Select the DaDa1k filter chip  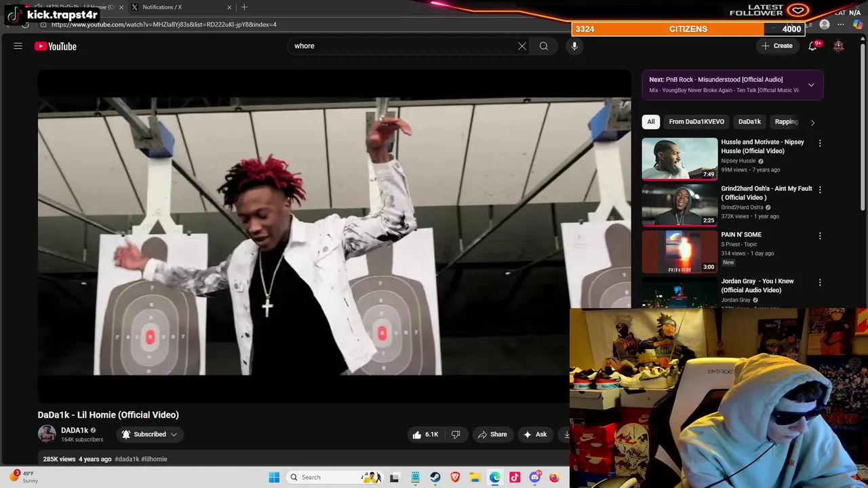[749, 122]
